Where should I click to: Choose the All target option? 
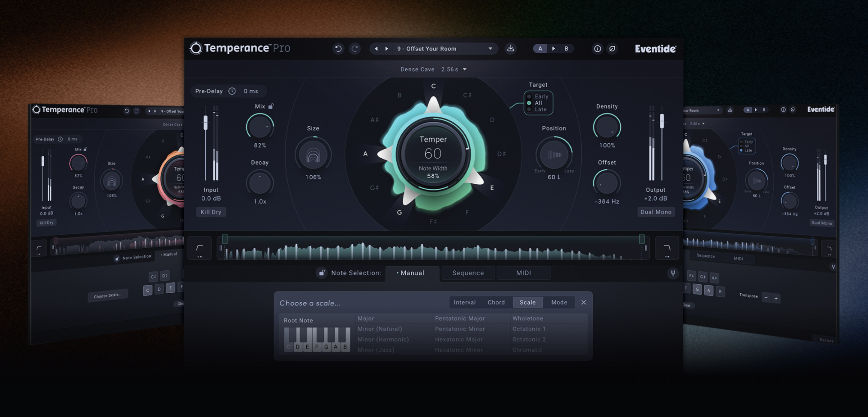tap(535, 103)
